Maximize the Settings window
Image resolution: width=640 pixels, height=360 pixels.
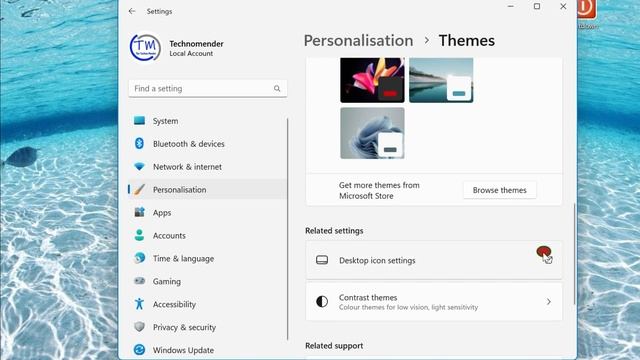point(537,7)
